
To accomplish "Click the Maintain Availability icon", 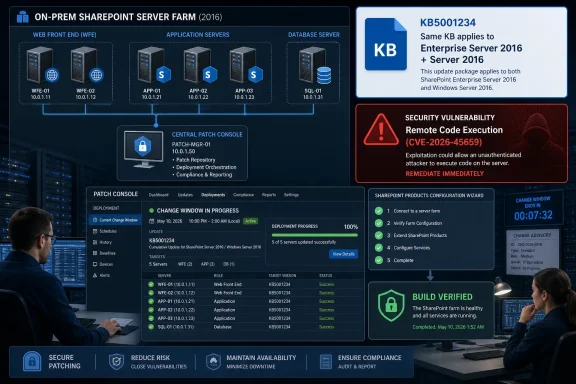I will (x=213, y=362).
